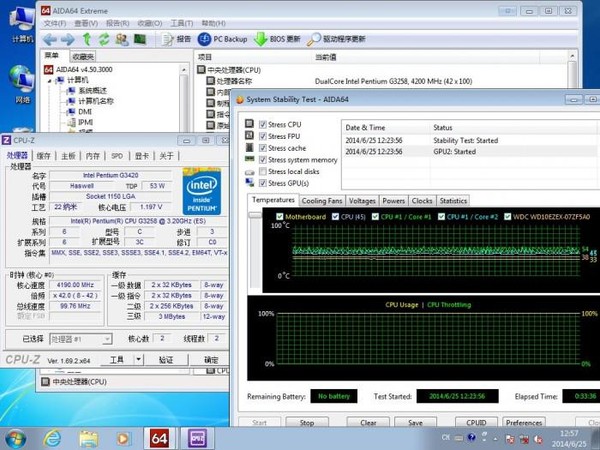The image size is (600, 450).
Task: Open the media player taskbar icon
Action: tap(123, 439)
